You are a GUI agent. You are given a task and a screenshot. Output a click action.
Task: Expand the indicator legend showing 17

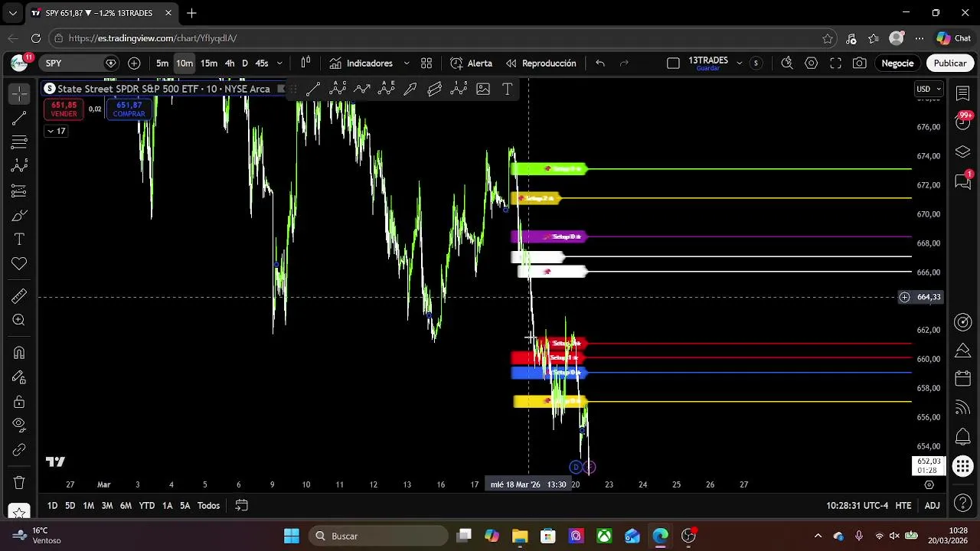tap(56, 132)
